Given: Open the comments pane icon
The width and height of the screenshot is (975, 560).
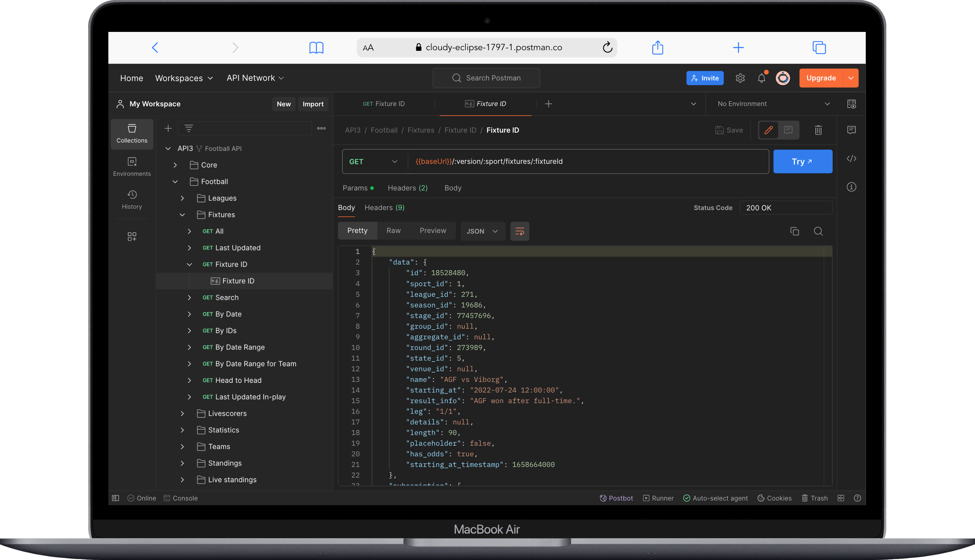Looking at the screenshot, I should coord(852,130).
